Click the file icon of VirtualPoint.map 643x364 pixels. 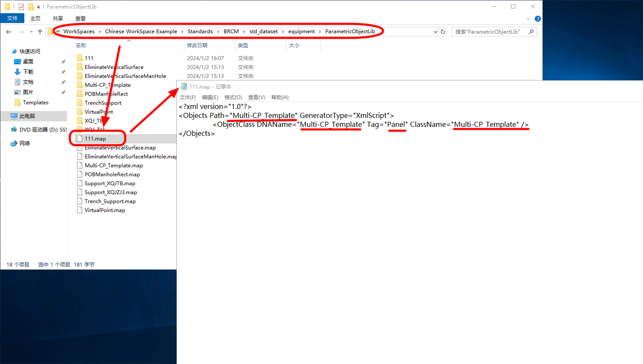(80, 210)
